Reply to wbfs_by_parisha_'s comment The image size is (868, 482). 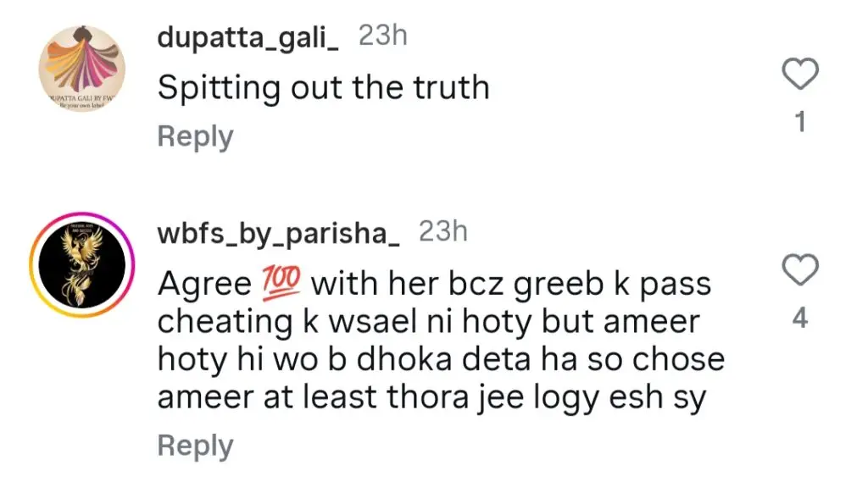tap(196, 446)
